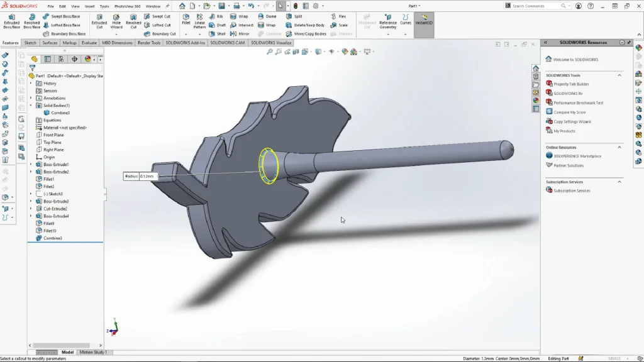Viewport: 644px width, 362px height.
Task: Click the Save icon in toolbar
Action: click(221, 6)
